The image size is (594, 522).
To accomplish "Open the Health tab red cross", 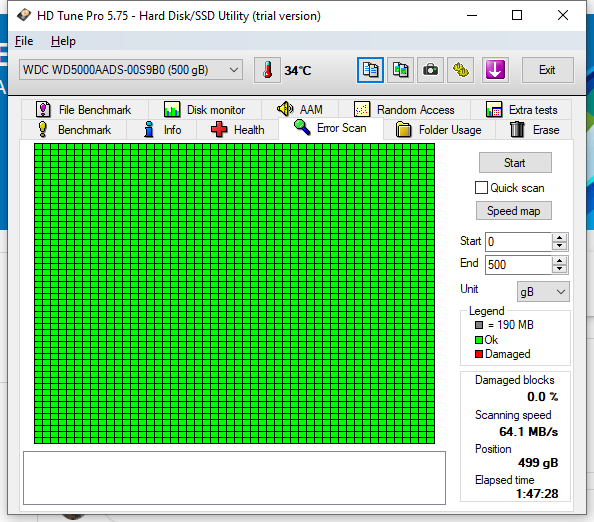I will 219,130.
